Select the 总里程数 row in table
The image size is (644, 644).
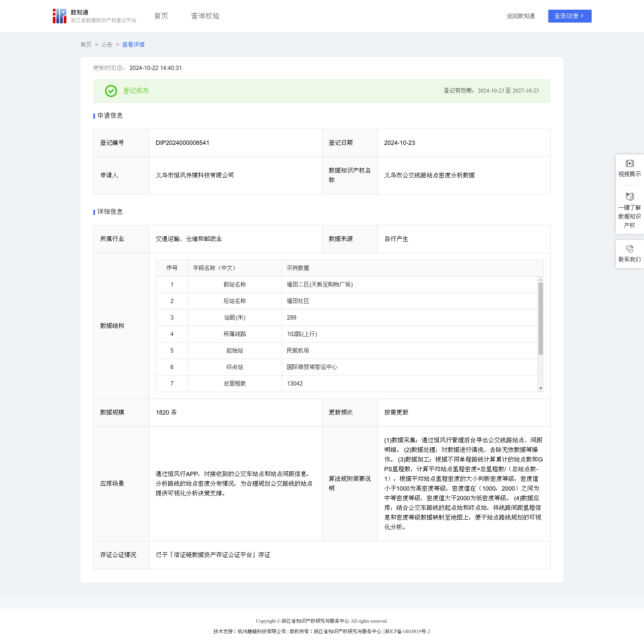[x=235, y=384]
